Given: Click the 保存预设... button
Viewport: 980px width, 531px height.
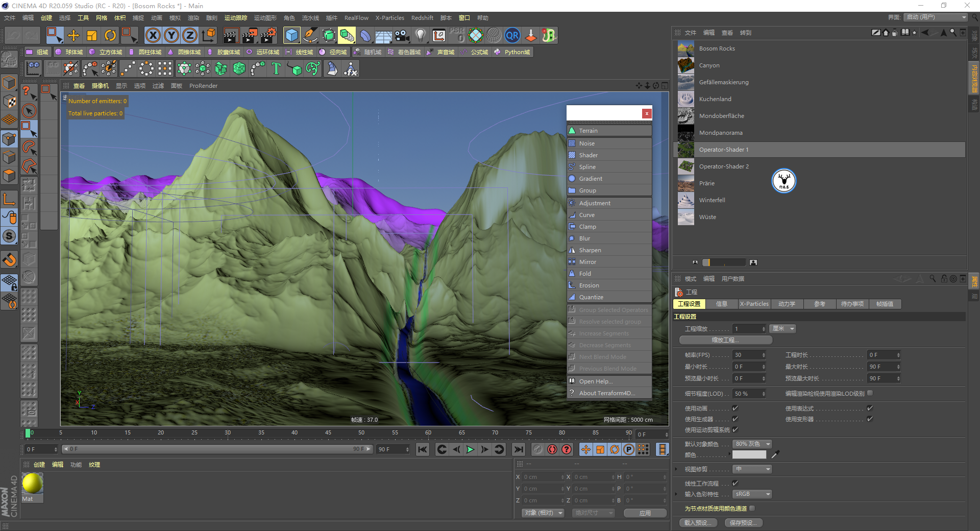Looking at the screenshot, I should coord(743,522).
